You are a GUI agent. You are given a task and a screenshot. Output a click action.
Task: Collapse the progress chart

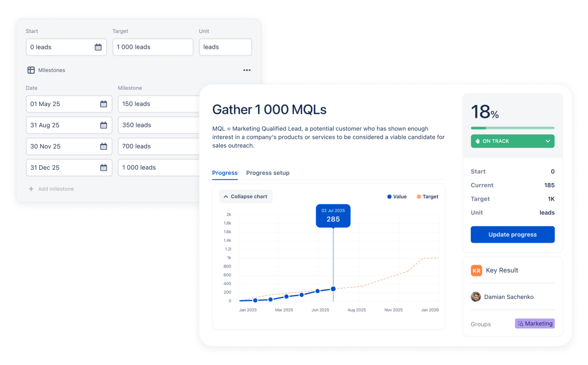tap(246, 197)
